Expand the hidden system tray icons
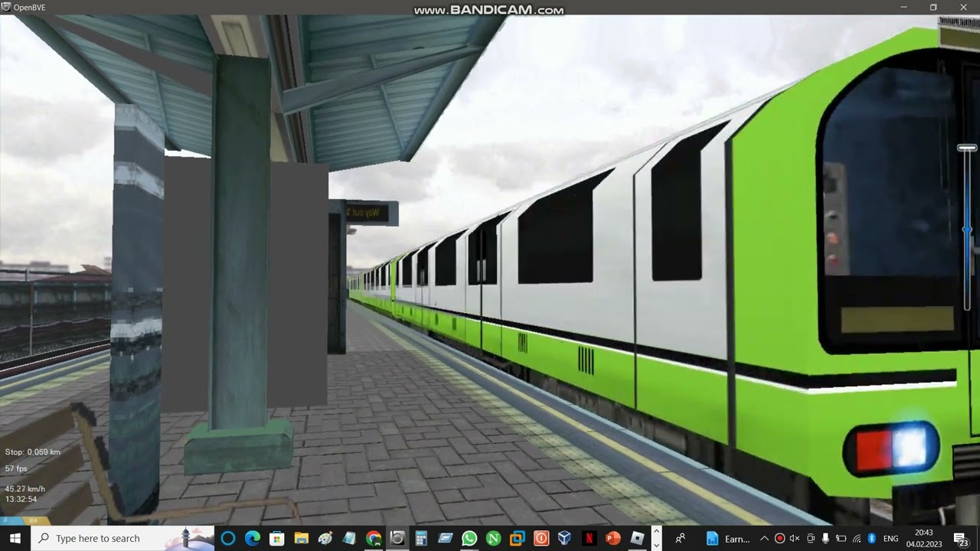This screenshot has width=980, height=551. coord(764,539)
